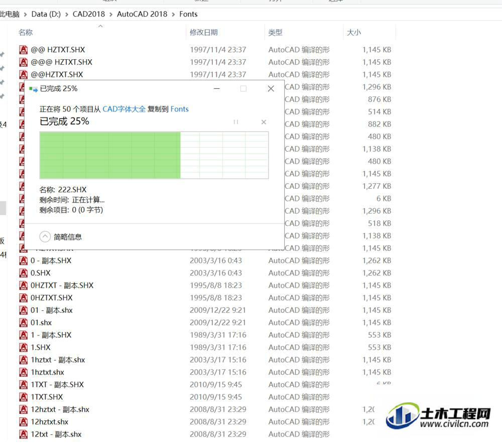Viewport: 502px width, 448px height.
Task: Close the copy progress dialog window
Action: click(x=271, y=89)
